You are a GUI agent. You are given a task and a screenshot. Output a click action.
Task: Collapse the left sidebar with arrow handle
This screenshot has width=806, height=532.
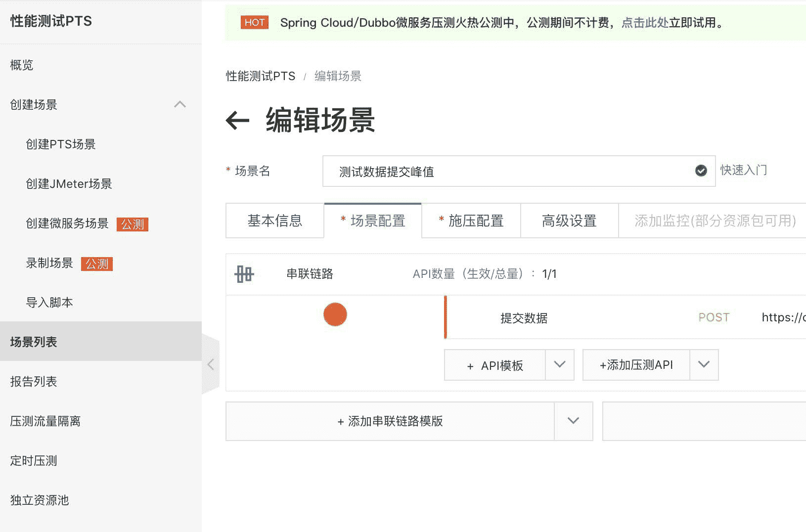point(211,364)
